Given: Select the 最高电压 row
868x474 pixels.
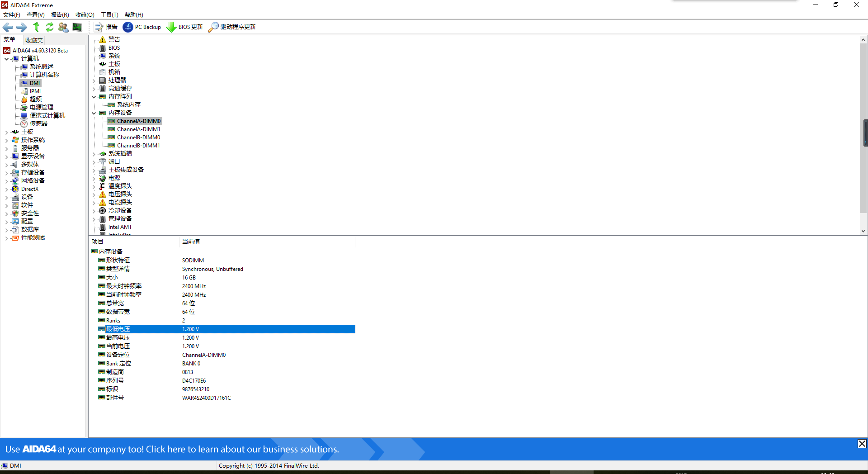Looking at the screenshot, I should [226, 338].
